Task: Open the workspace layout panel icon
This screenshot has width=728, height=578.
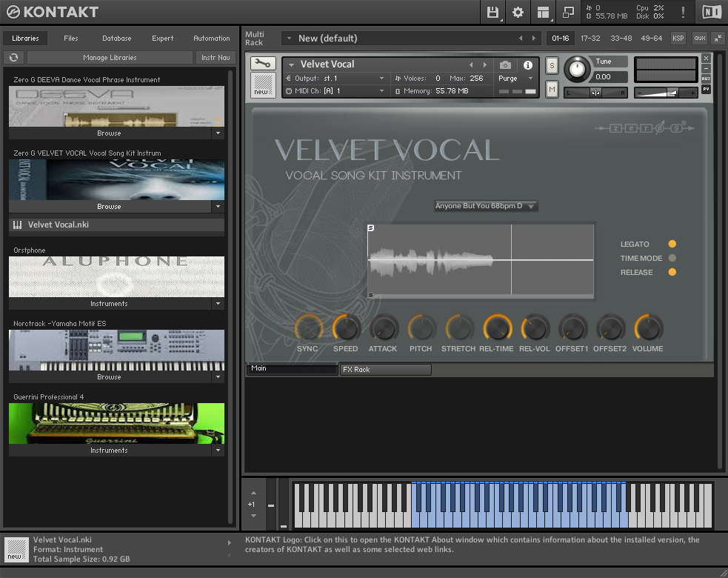Action: tap(543, 12)
